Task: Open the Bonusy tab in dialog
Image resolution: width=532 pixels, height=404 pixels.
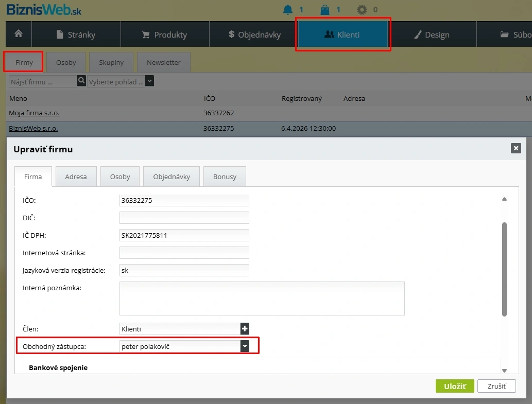Action: coord(225,177)
